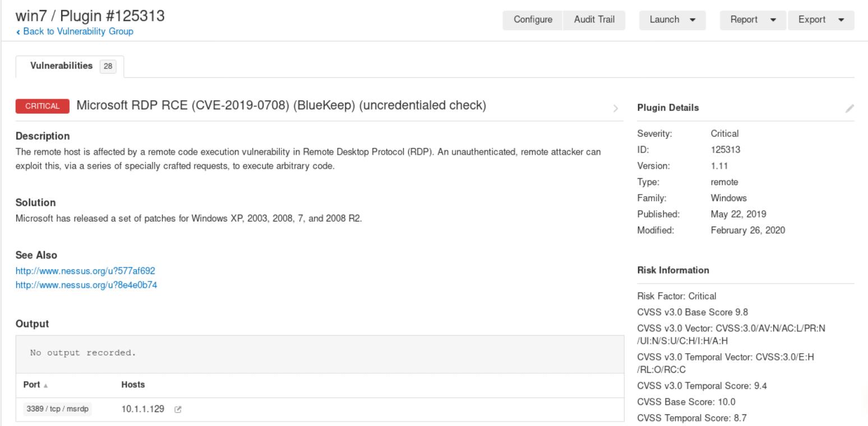Click the red CRITICAL severity badge
Screen dimensions: 868x426
click(x=43, y=106)
